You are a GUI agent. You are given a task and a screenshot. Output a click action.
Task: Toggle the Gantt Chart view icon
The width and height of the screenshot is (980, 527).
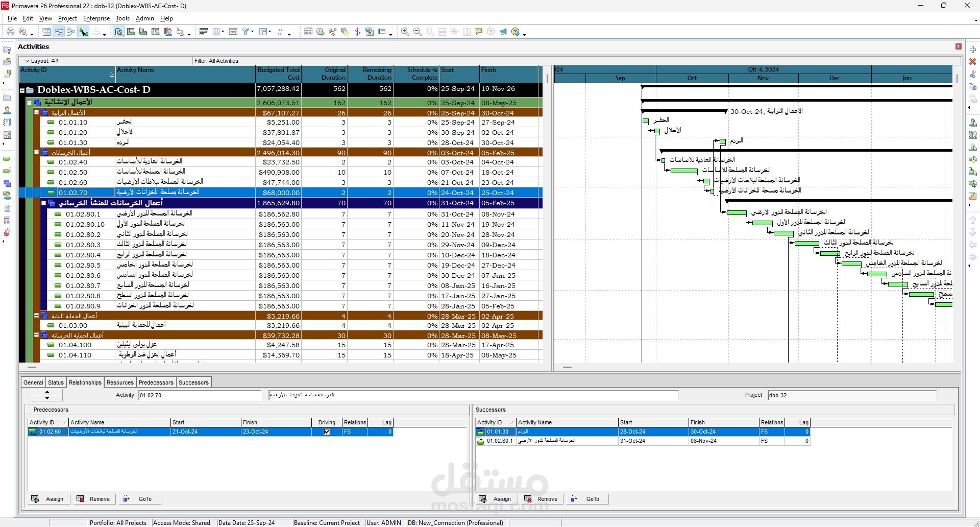[59, 32]
